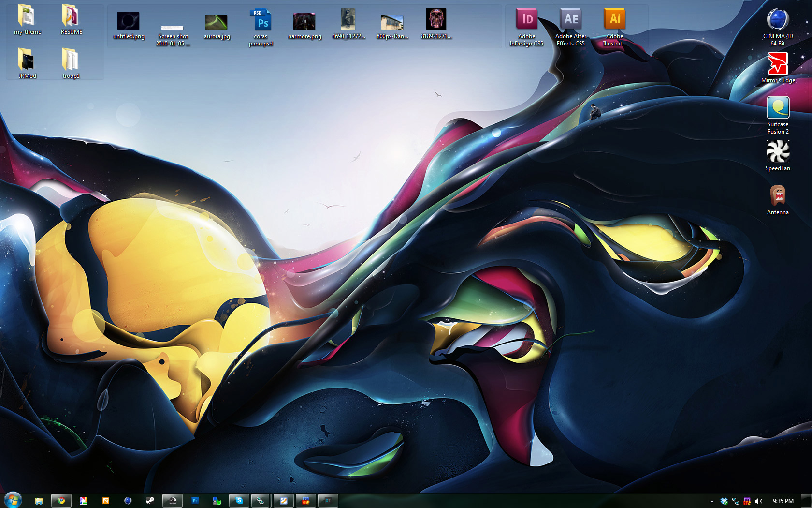
Task: Open Adobe InDesign CS5 desktop shortcut
Action: [526, 20]
